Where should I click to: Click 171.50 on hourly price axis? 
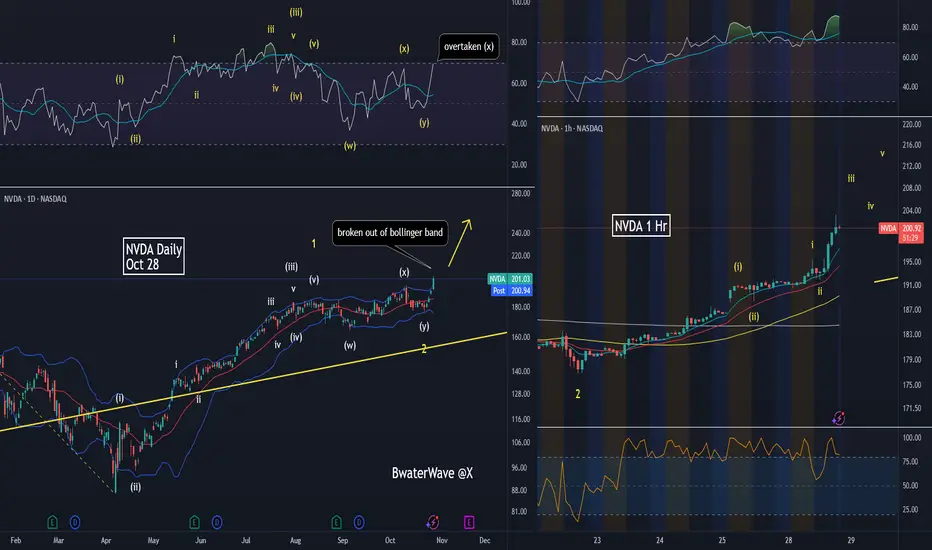click(x=912, y=408)
